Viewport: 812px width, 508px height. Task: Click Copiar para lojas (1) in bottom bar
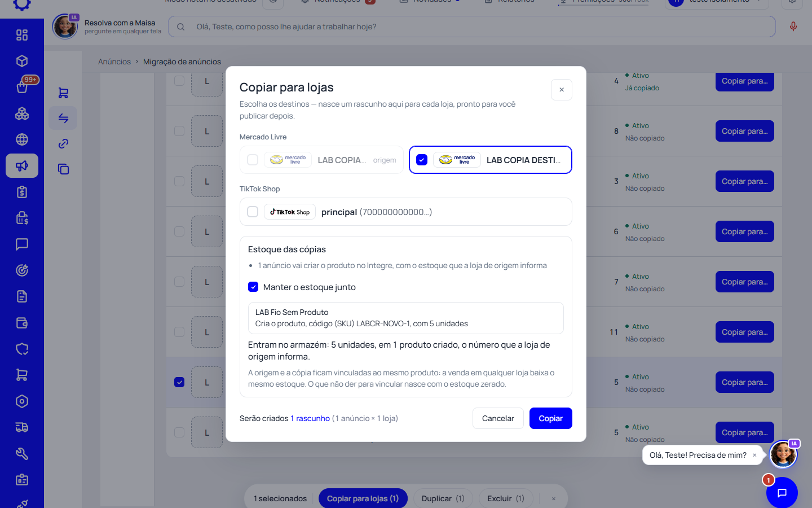point(363,498)
